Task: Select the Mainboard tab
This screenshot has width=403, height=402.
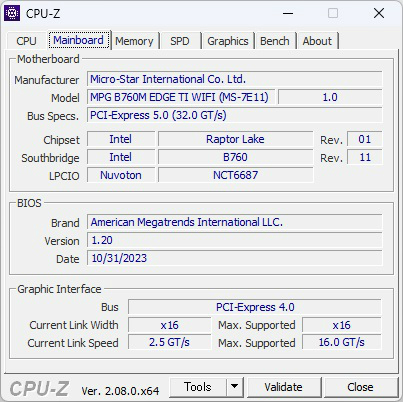Action: point(78,40)
